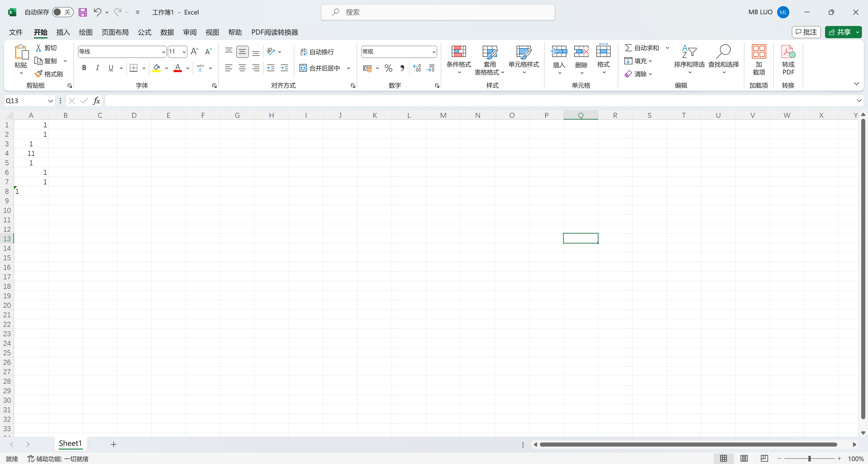868x464 pixels.
Task: Apply yellow fill color swatch
Action: coord(156,68)
